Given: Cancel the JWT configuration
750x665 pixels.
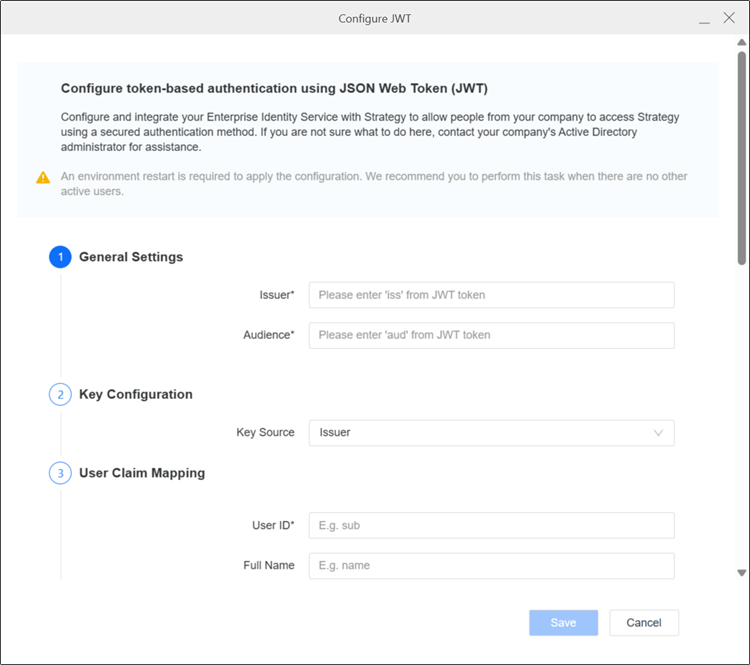Looking at the screenshot, I should (x=643, y=623).
